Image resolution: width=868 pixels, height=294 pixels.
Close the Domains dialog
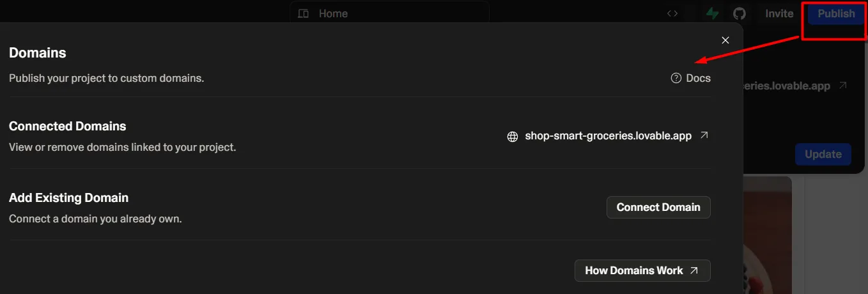pos(725,40)
